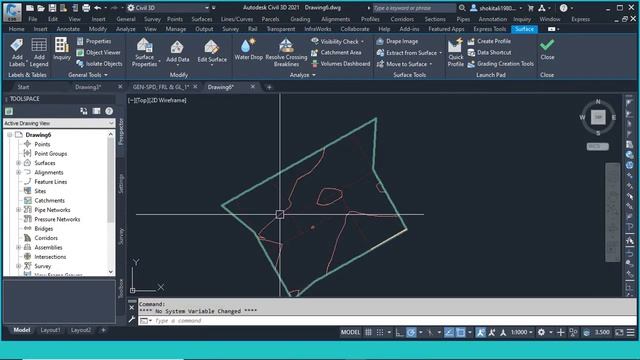Image resolution: width=640 pixels, height=360 pixels.
Task: Click Move to Surface button
Action: [x=404, y=64]
